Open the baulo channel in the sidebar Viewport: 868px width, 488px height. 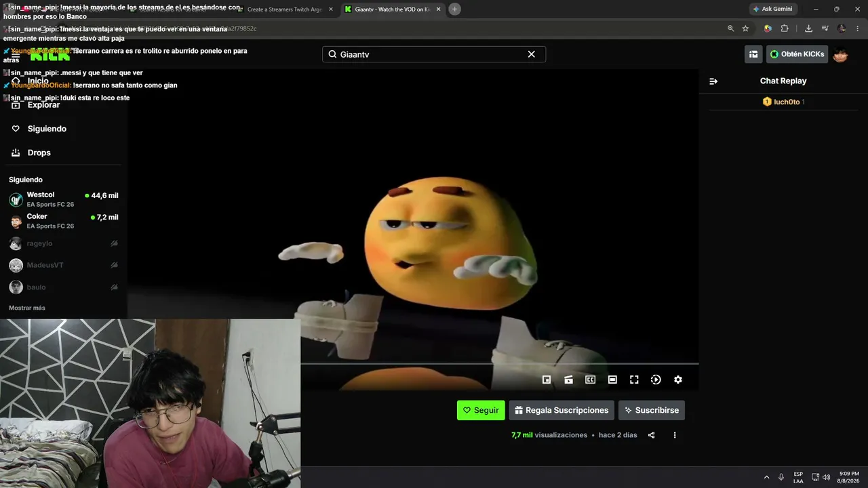64,287
